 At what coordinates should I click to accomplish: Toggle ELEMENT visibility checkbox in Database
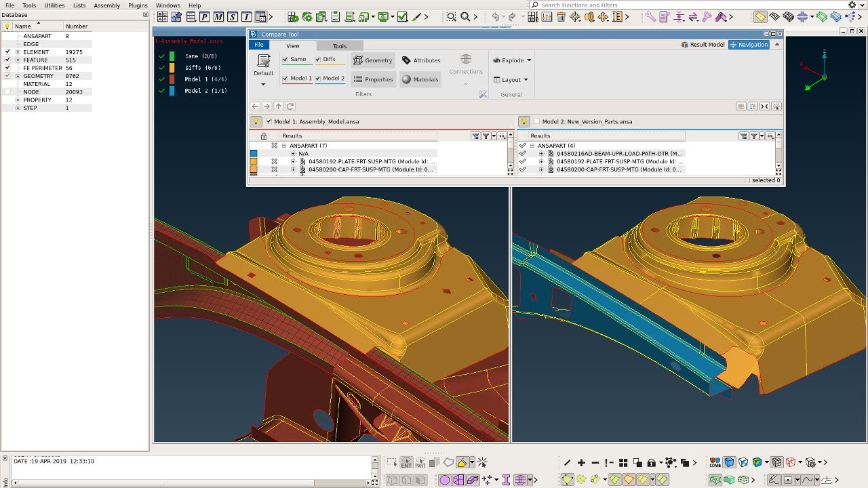7,52
